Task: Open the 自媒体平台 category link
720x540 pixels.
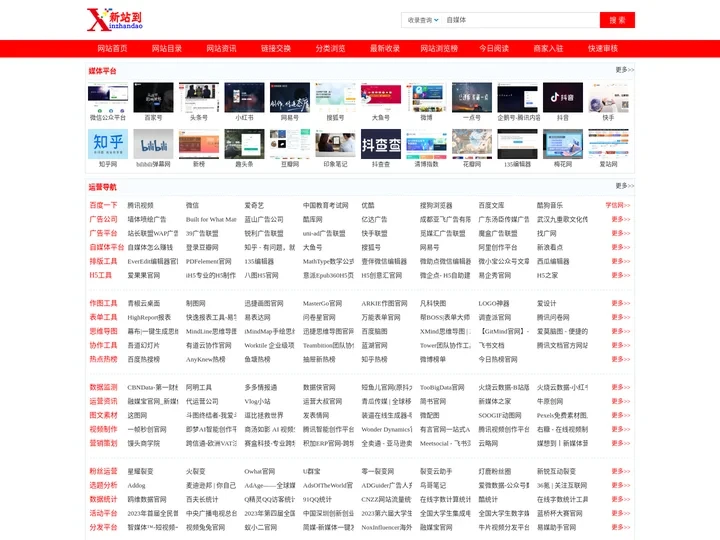Action: (x=107, y=248)
